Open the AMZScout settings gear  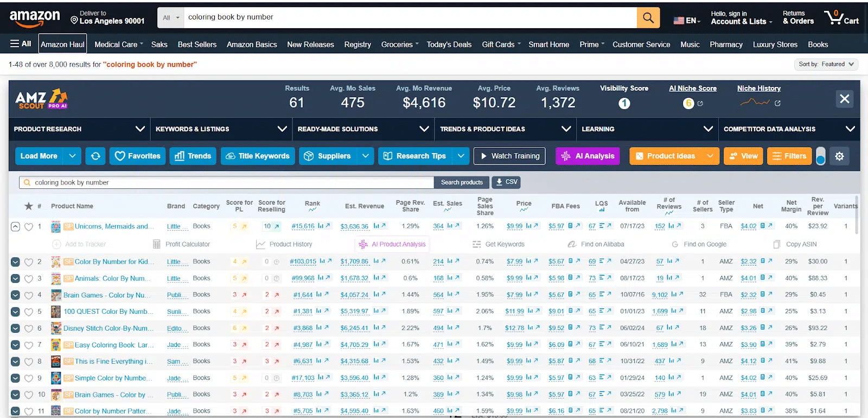[839, 156]
